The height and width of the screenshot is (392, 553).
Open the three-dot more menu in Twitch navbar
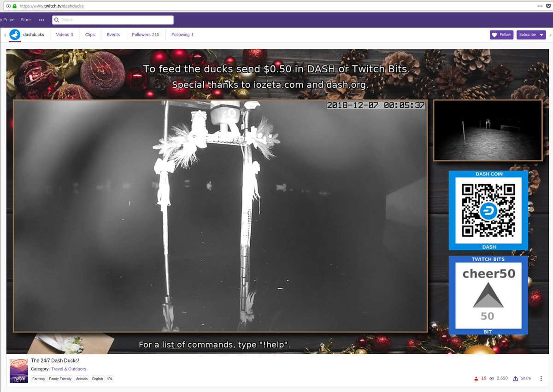[41, 20]
